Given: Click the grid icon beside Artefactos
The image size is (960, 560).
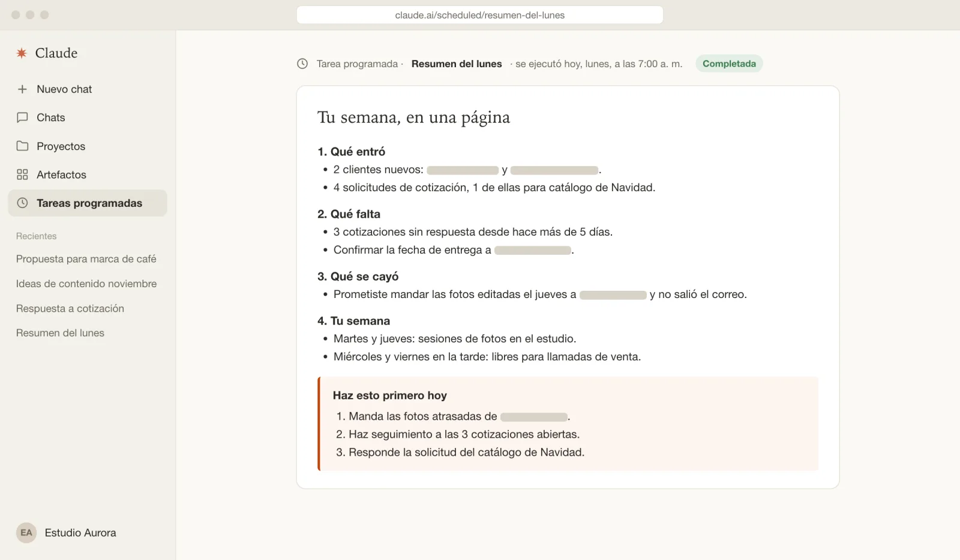Looking at the screenshot, I should [22, 174].
